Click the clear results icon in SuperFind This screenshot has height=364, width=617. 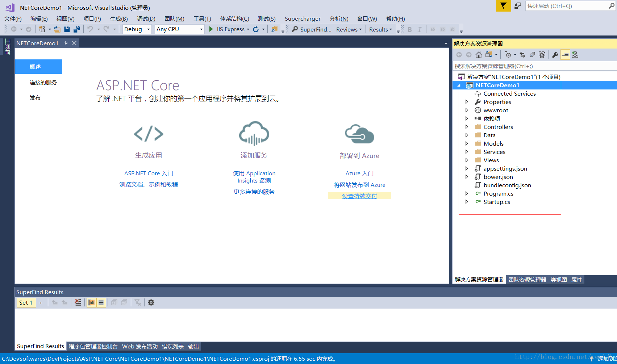pos(78,302)
